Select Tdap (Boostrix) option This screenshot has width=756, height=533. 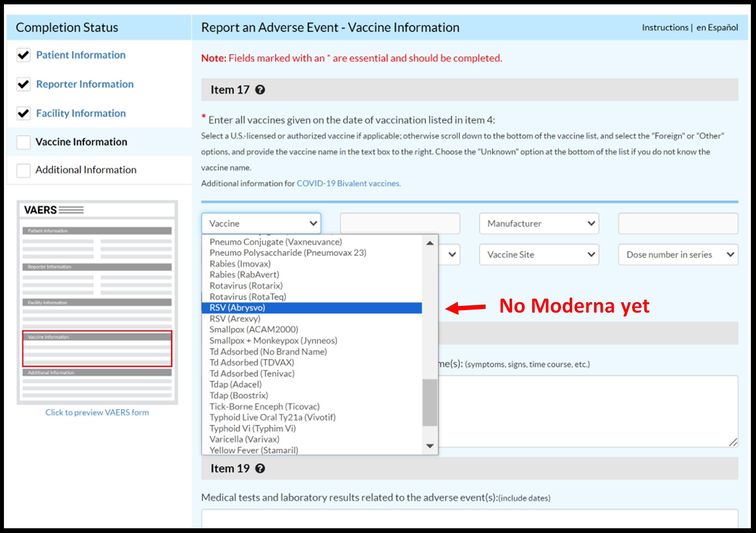pyautogui.click(x=311, y=396)
